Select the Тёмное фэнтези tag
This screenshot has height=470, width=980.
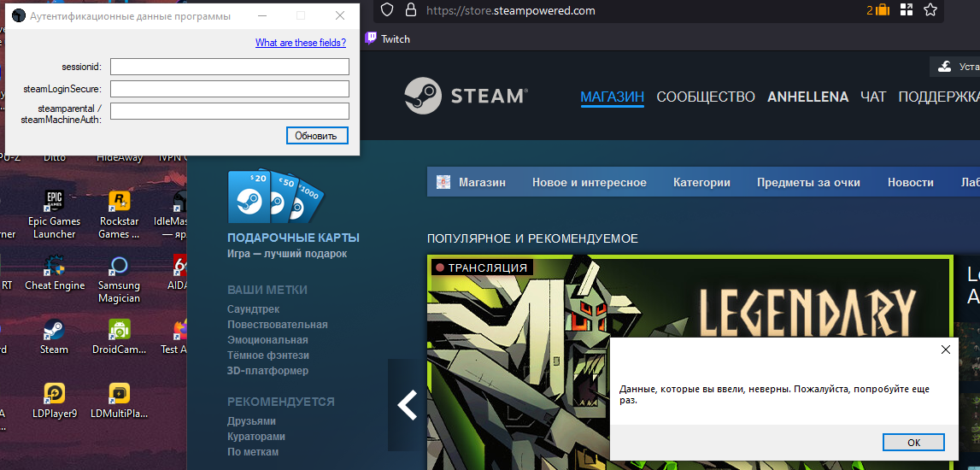(x=268, y=355)
